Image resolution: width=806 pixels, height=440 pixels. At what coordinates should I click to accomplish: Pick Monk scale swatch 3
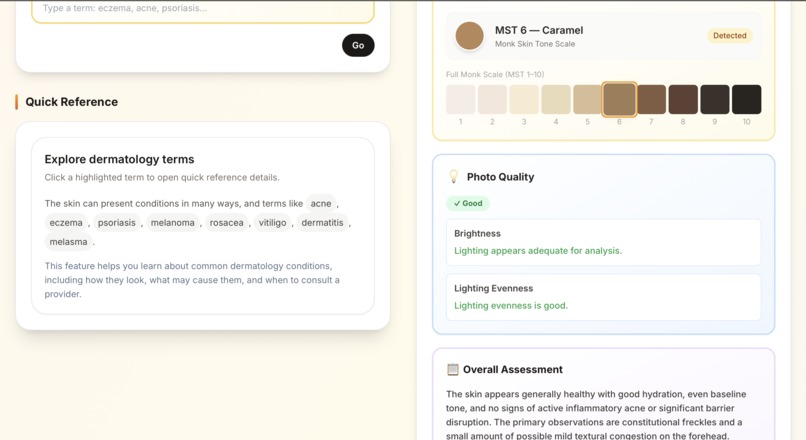[x=524, y=99]
